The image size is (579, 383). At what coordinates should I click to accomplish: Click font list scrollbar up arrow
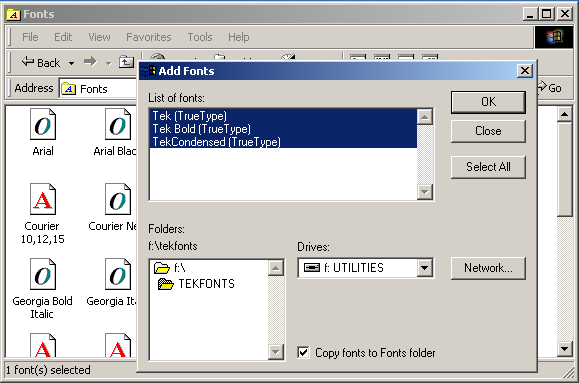coord(425,117)
